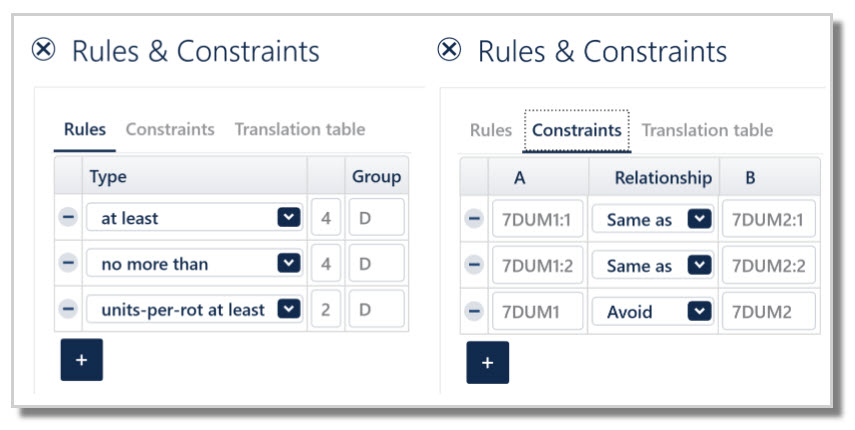Delete the 7DUM1:2 constraint row

click(x=474, y=266)
